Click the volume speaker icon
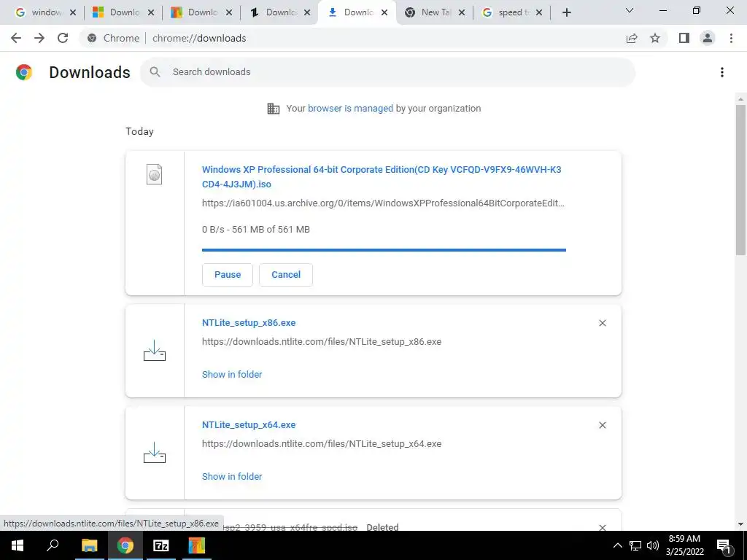747x560 pixels. click(653, 545)
